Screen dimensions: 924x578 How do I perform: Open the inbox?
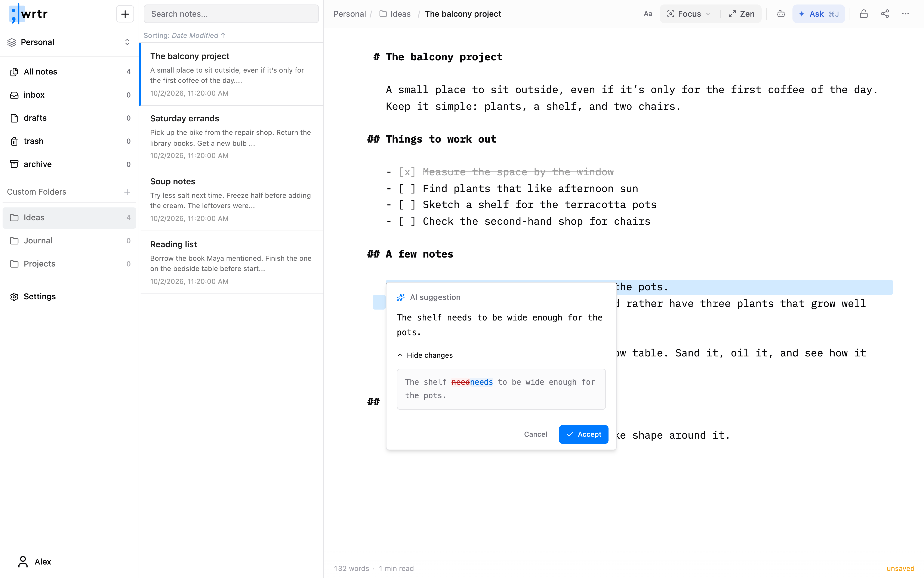69,95
